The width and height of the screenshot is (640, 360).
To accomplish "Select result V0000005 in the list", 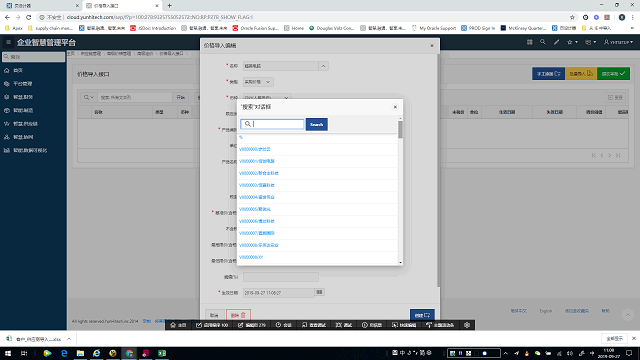I will pyautogui.click(x=255, y=209).
